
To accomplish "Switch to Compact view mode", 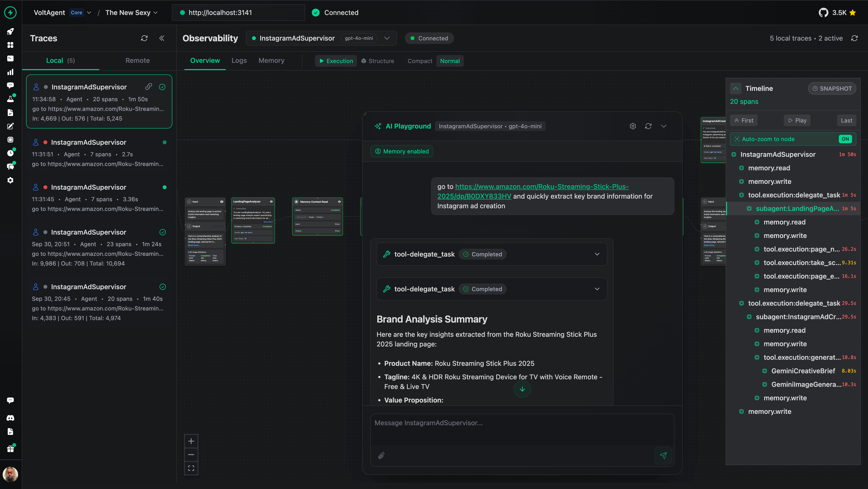I will (420, 61).
